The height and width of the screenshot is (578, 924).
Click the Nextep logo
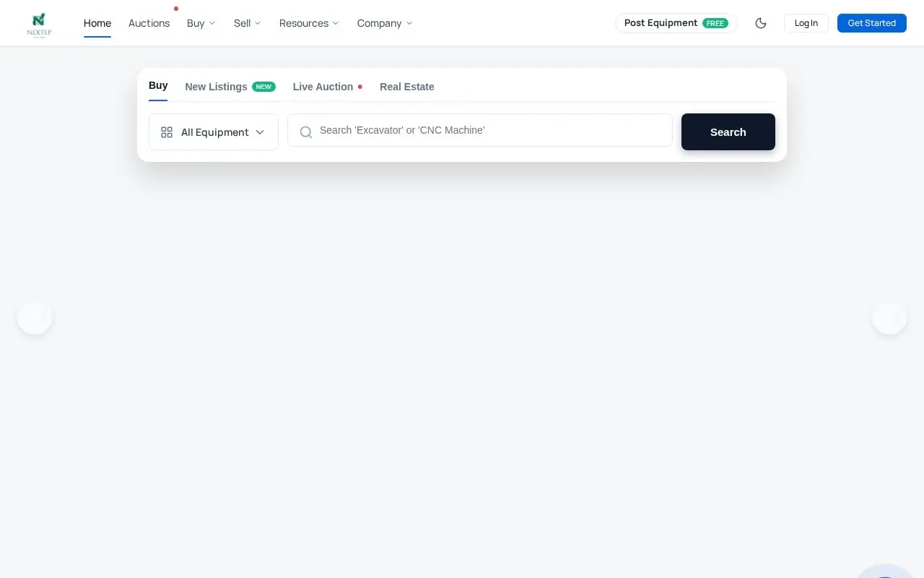click(x=39, y=25)
